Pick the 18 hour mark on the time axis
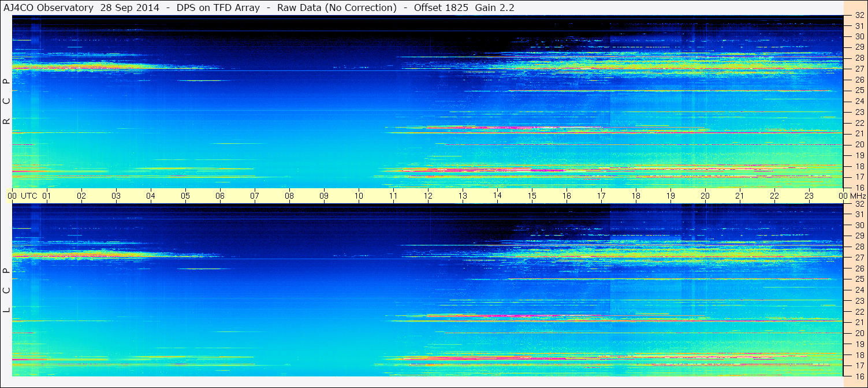Viewport: 868px width, 388px height. [x=636, y=196]
